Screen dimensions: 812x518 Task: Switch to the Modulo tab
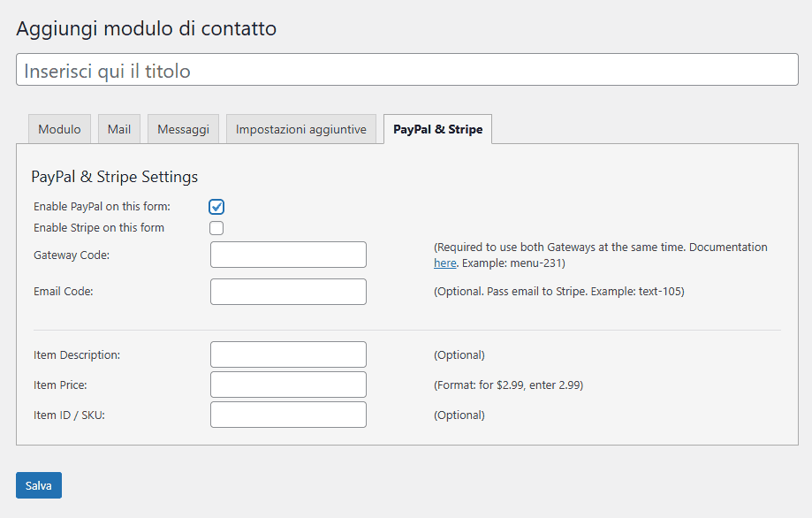pyautogui.click(x=59, y=129)
